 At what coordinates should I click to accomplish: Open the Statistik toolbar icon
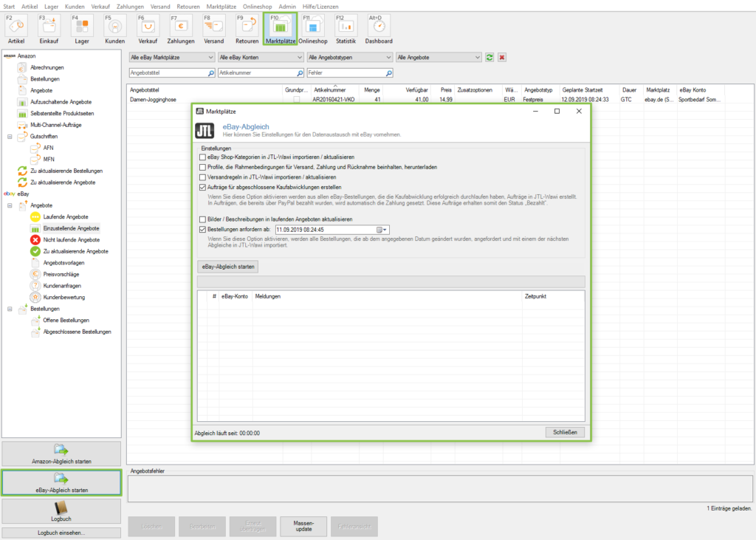(346, 29)
